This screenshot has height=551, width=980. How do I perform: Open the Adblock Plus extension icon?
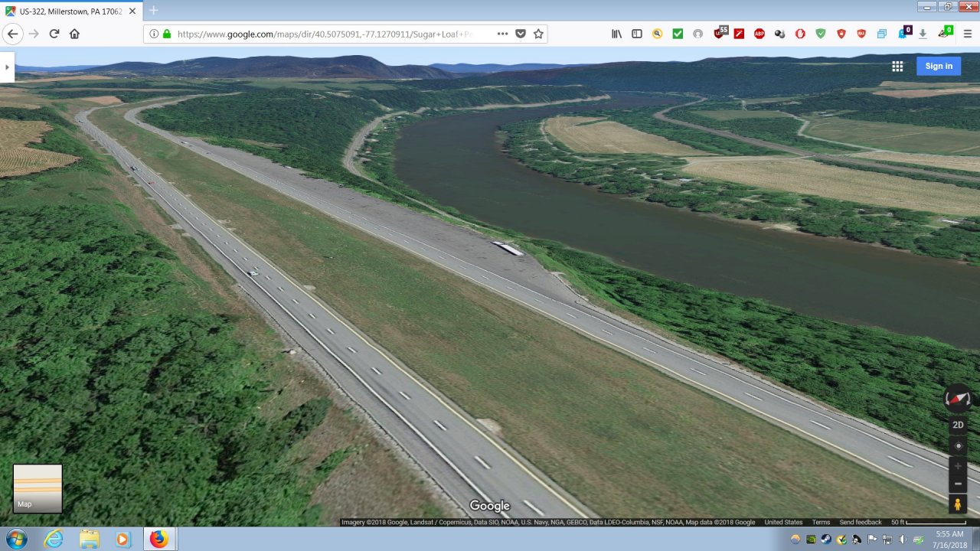click(x=759, y=34)
